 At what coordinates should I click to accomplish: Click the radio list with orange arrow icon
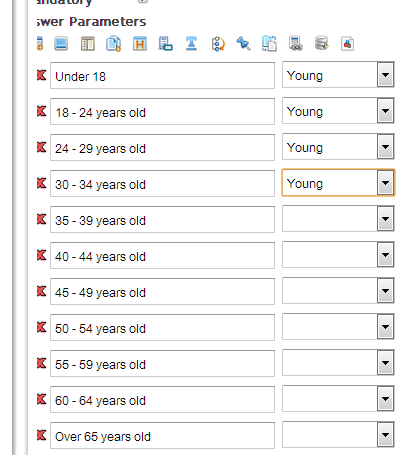(218, 44)
